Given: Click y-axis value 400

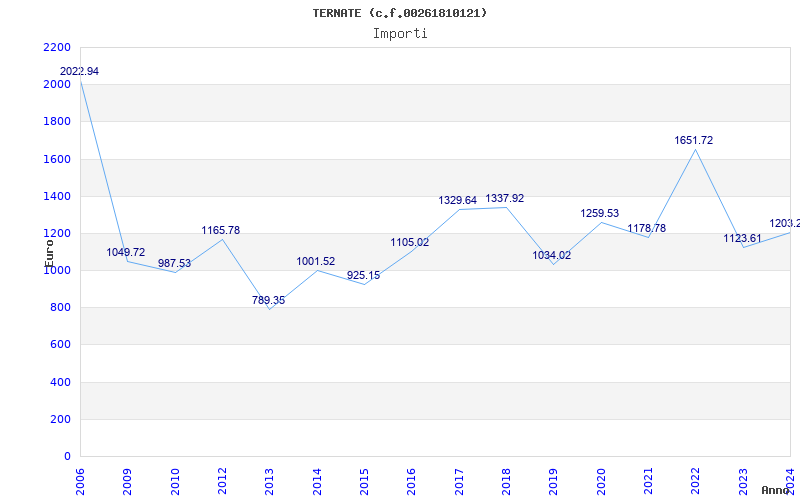Looking at the screenshot, I should pos(60,382).
